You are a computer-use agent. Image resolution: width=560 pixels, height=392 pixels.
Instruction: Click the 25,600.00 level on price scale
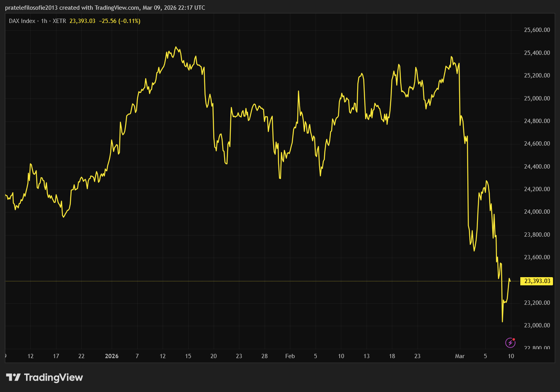[537, 30]
